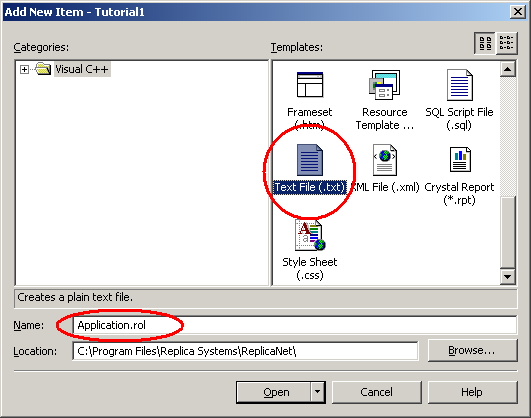Choose the Crystal Report (*.rpt) template

[460, 159]
